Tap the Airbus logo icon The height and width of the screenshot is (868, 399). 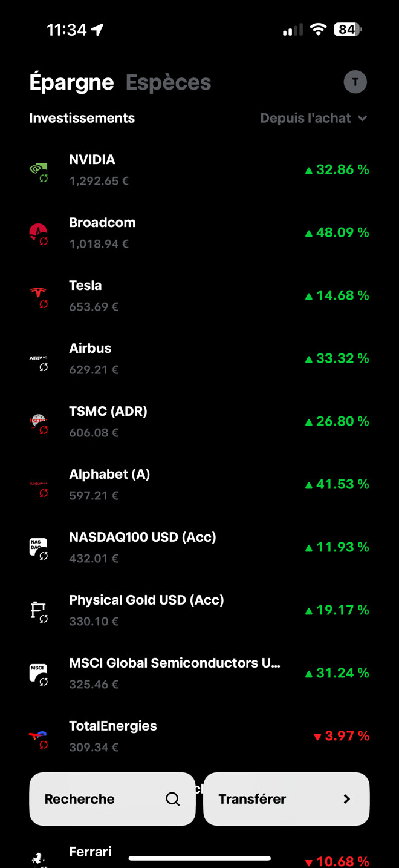point(38,359)
